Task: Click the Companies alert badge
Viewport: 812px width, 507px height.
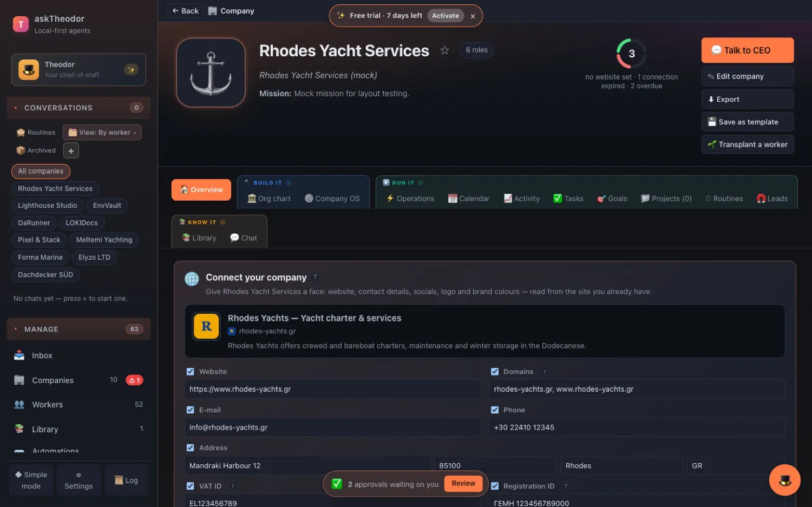Action: click(134, 380)
